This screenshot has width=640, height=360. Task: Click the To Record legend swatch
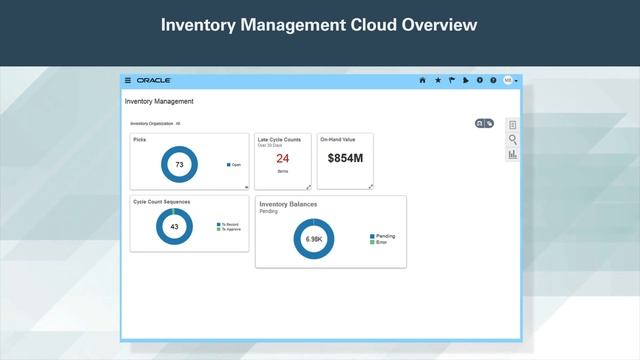(219, 224)
